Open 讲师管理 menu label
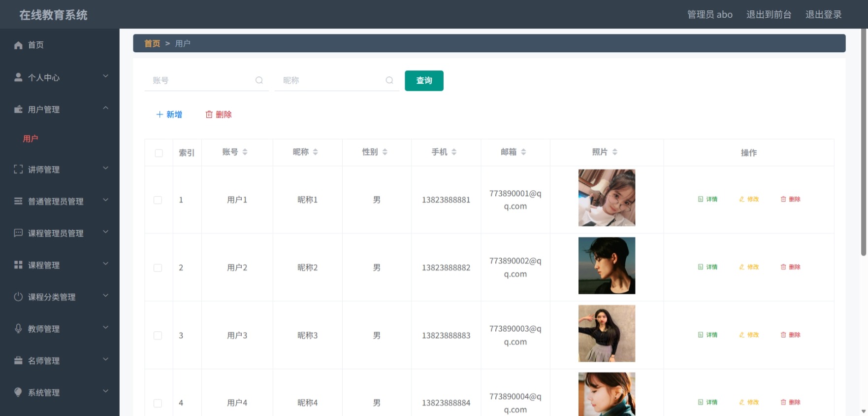This screenshot has height=416, width=868. coord(44,170)
